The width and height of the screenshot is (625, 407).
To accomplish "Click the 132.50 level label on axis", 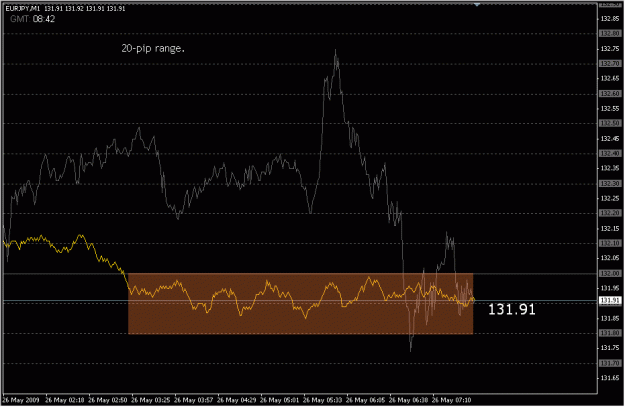I will coord(610,123).
